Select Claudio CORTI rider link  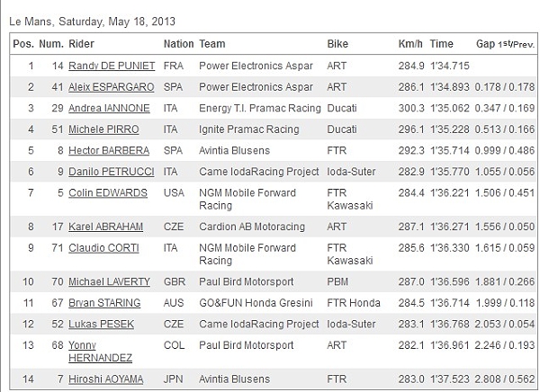[103, 248]
